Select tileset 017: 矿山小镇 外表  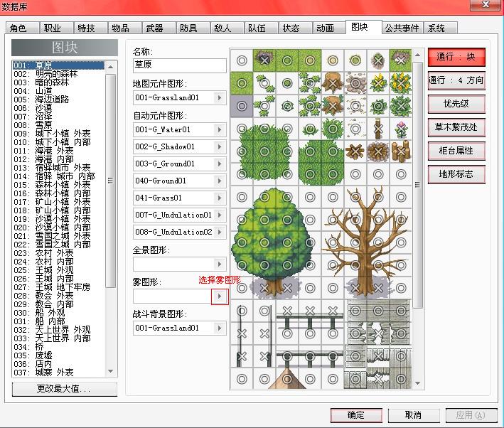click(x=58, y=202)
